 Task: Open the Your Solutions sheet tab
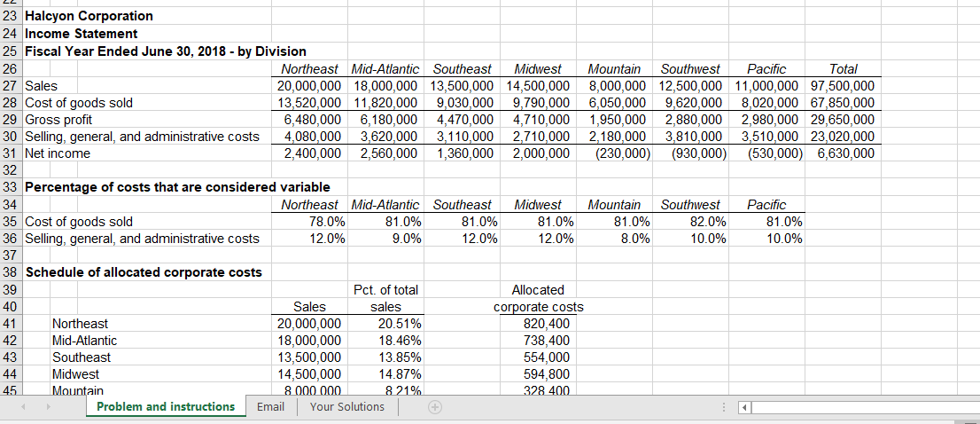click(346, 407)
